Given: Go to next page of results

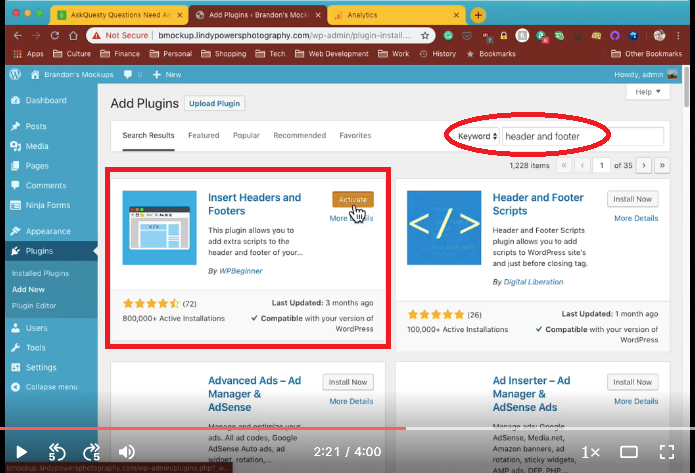Looking at the screenshot, I should click(644, 165).
